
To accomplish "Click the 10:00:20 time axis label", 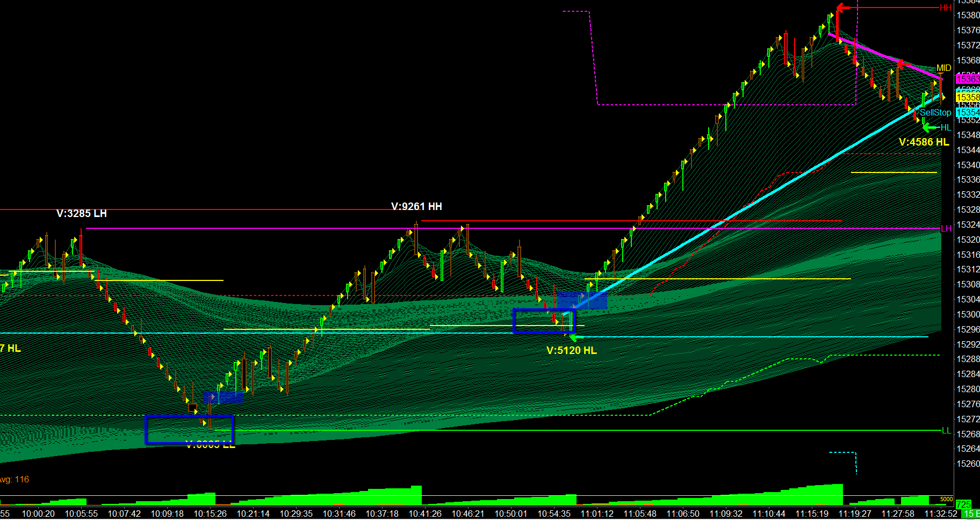I will (38, 514).
